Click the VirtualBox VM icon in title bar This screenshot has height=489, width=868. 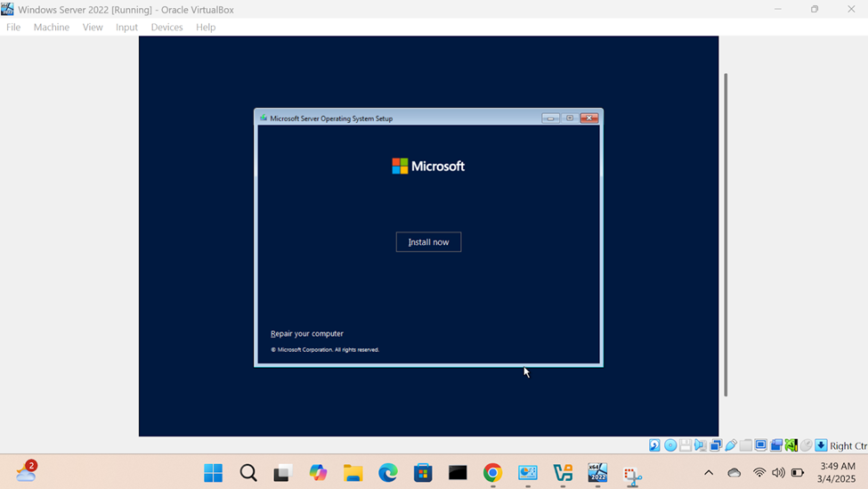(x=7, y=10)
